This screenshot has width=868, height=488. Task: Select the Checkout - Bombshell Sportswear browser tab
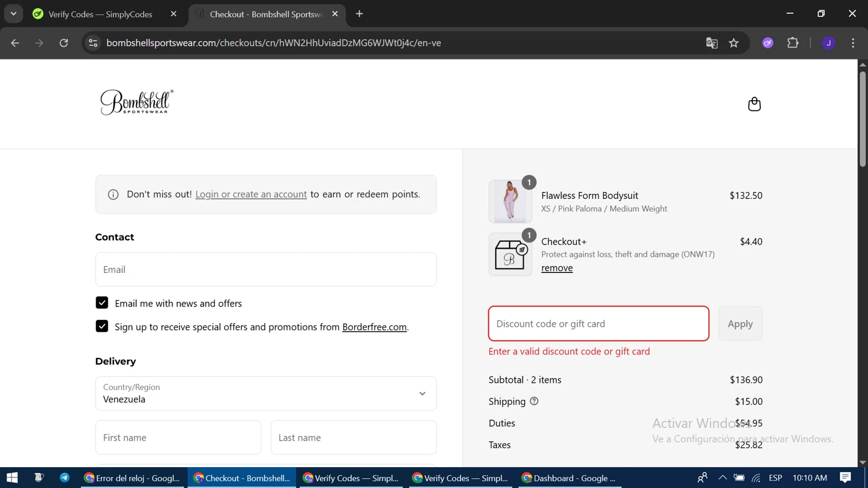coord(267,14)
